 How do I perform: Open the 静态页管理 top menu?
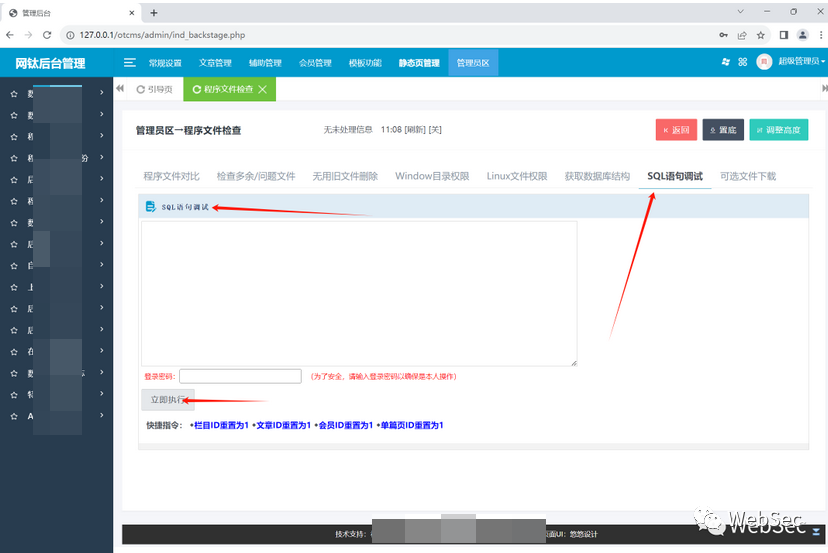[419, 63]
